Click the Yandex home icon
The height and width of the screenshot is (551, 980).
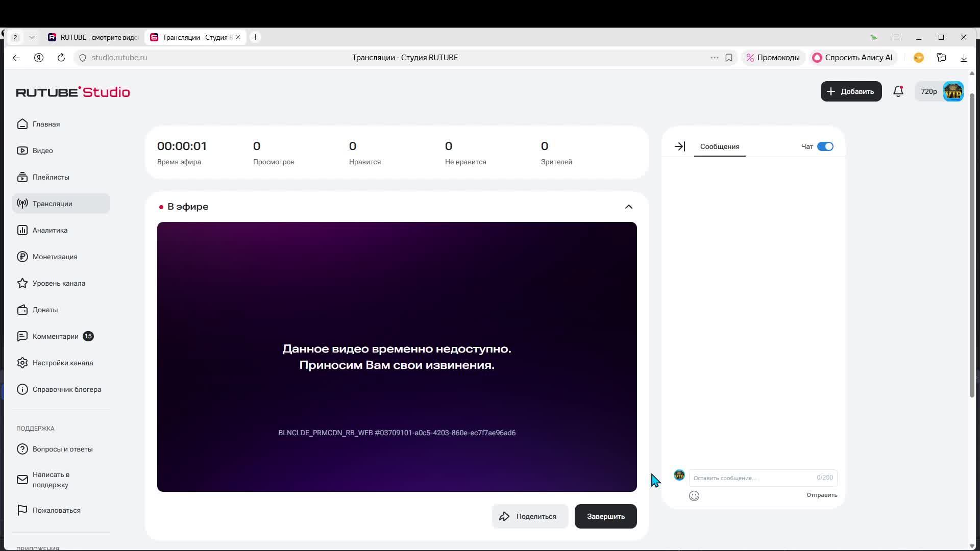click(39, 58)
